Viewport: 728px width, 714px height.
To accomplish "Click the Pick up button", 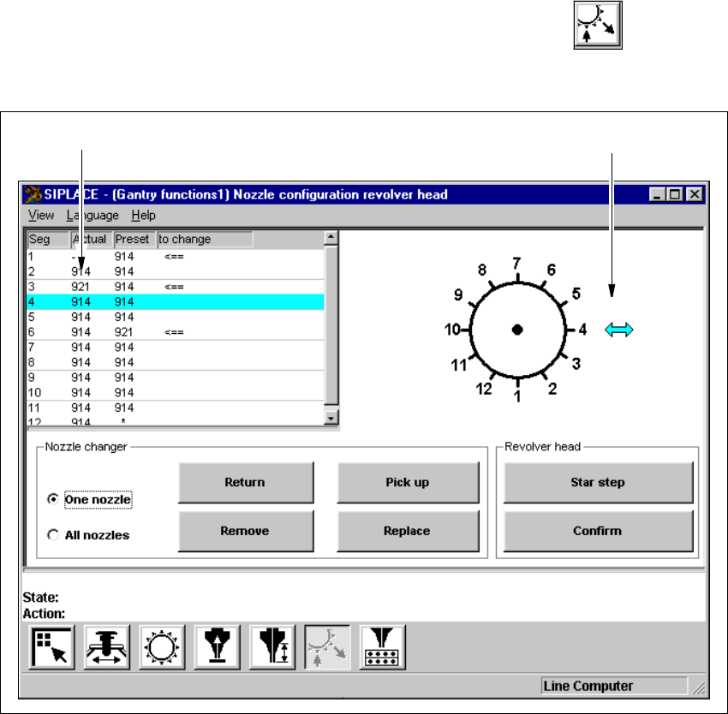I will click(x=408, y=482).
